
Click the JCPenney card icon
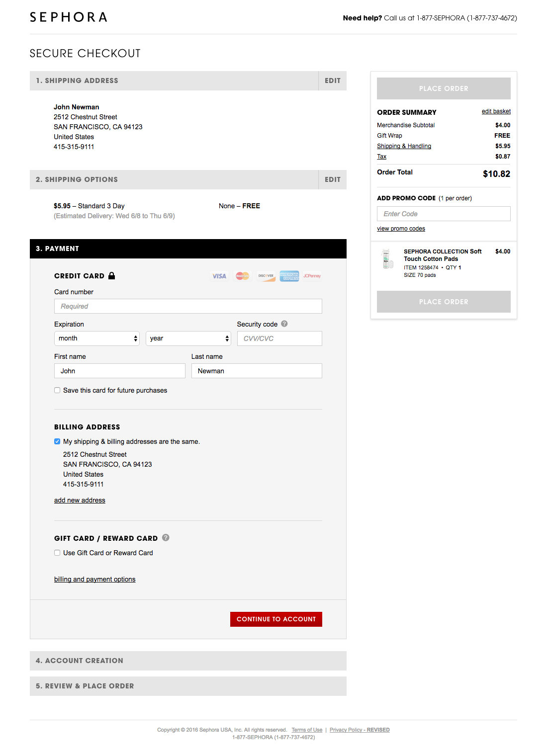tap(312, 276)
